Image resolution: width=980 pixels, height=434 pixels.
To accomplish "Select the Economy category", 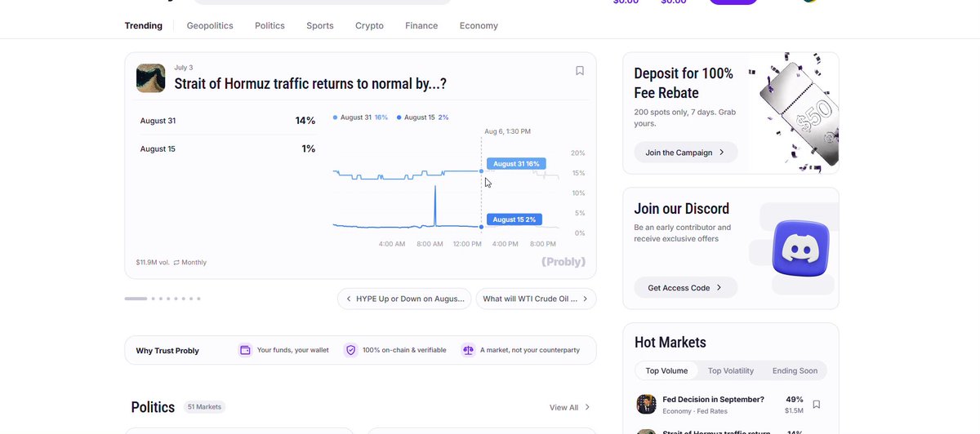I will 479,25.
